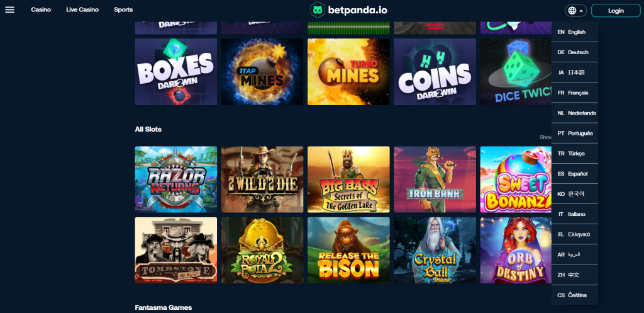
Task: Launch the 1Tap Mines game thumbnail
Action: tap(262, 72)
